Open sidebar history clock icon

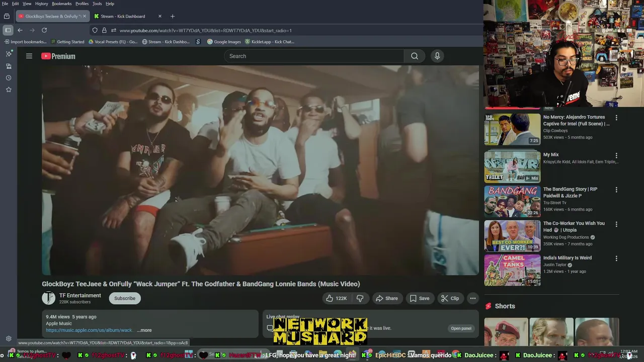point(9,78)
